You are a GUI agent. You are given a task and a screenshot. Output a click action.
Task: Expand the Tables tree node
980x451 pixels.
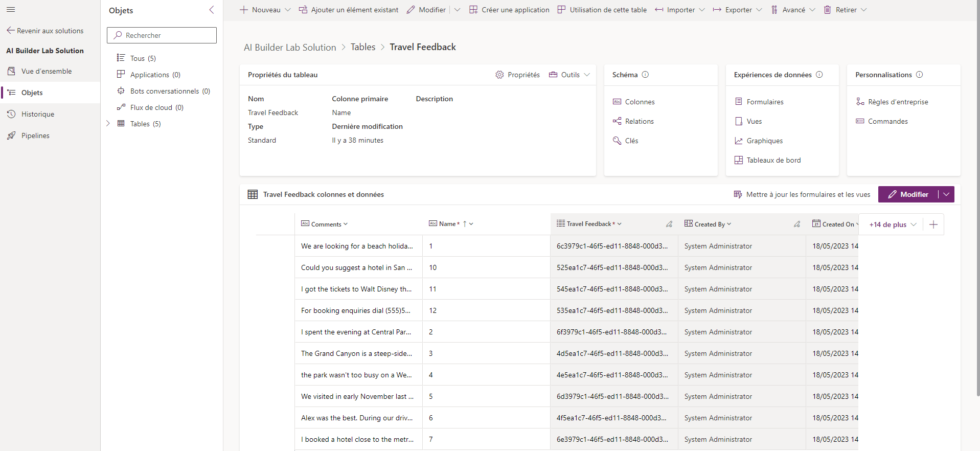pyautogui.click(x=108, y=123)
